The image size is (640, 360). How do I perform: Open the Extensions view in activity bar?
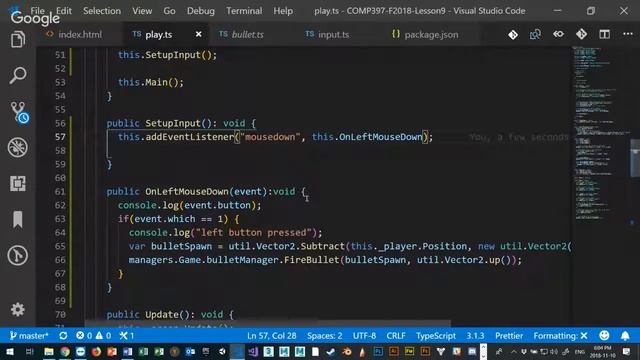18,184
